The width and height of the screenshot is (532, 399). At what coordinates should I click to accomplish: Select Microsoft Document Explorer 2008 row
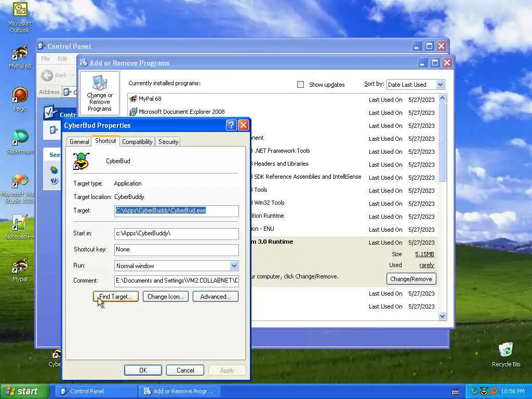(x=283, y=112)
